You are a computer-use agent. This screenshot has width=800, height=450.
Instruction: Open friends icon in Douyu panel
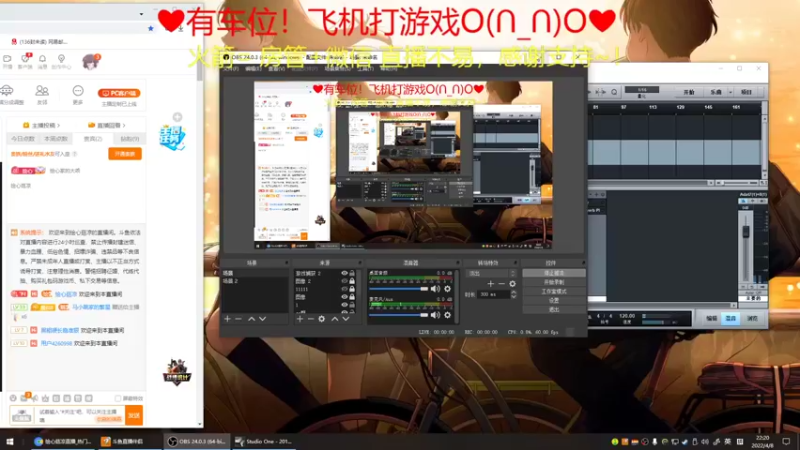(x=42, y=91)
